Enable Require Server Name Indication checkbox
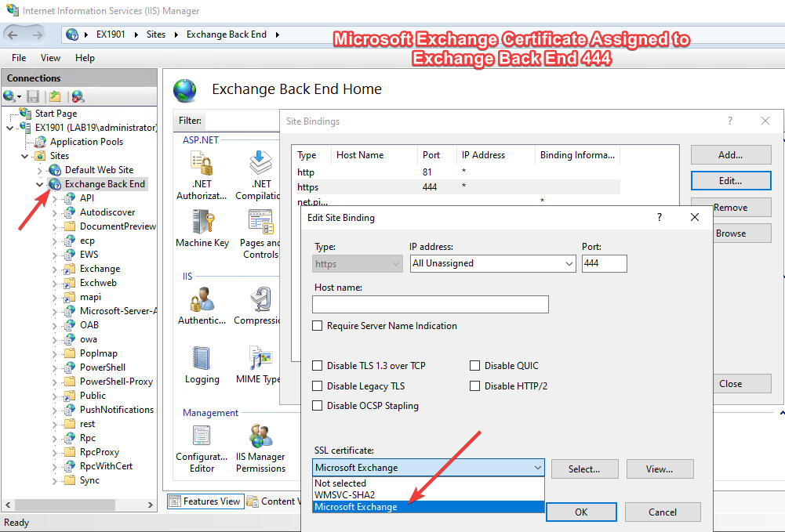This screenshot has height=532, width=785. [317, 326]
